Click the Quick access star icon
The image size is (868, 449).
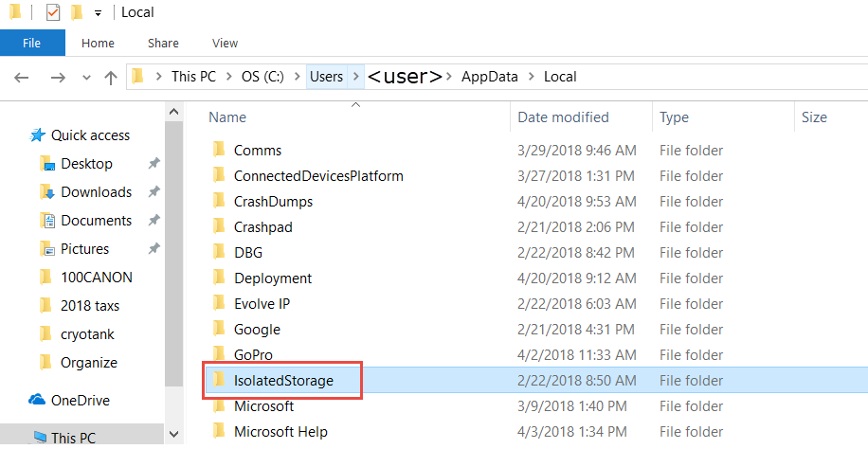[x=38, y=135]
